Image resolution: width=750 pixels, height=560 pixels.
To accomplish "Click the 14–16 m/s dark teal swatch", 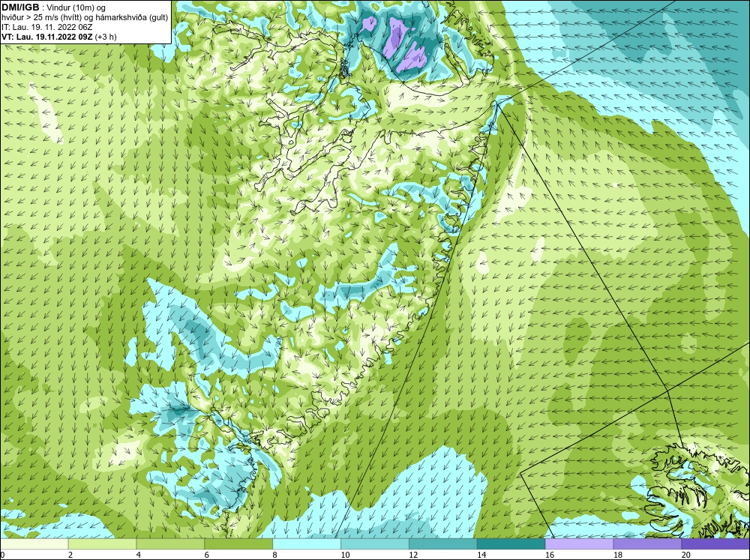I will [x=511, y=544].
